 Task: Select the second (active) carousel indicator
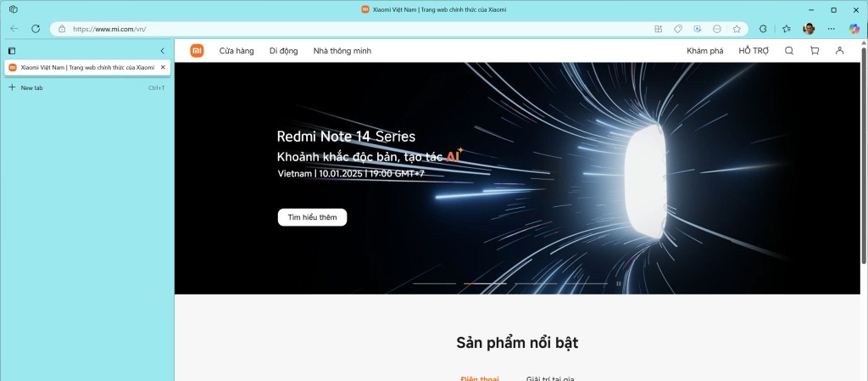coord(485,283)
